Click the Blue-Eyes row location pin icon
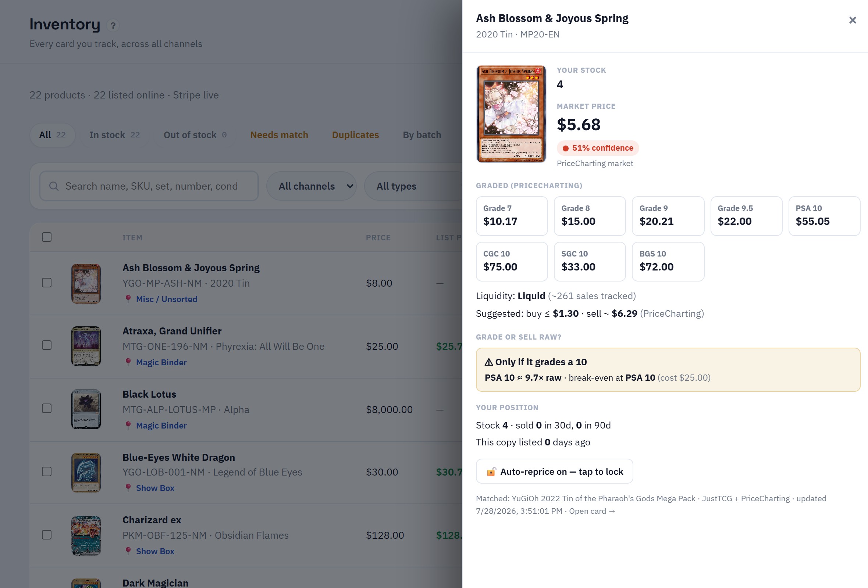The image size is (868, 588). 128,488
